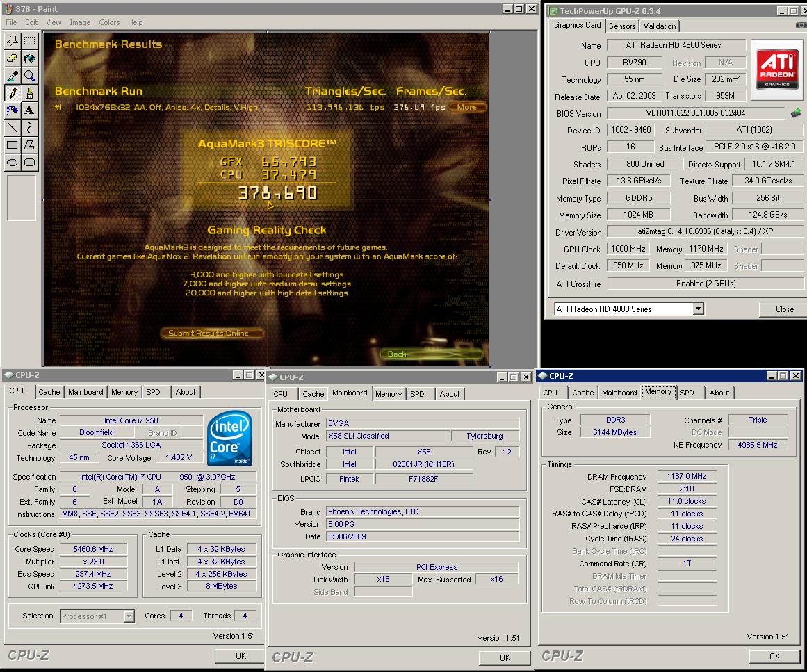Select the Line tool in Paint
The width and height of the screenshot is (807, 672).
click(x=13, y=128)
